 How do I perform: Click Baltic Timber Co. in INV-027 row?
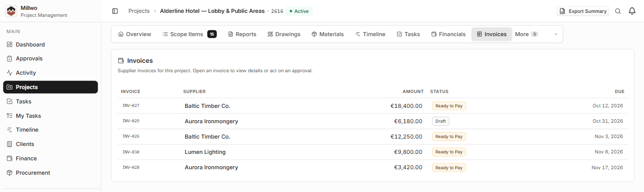pyautogui.click(x=208, y=106)
